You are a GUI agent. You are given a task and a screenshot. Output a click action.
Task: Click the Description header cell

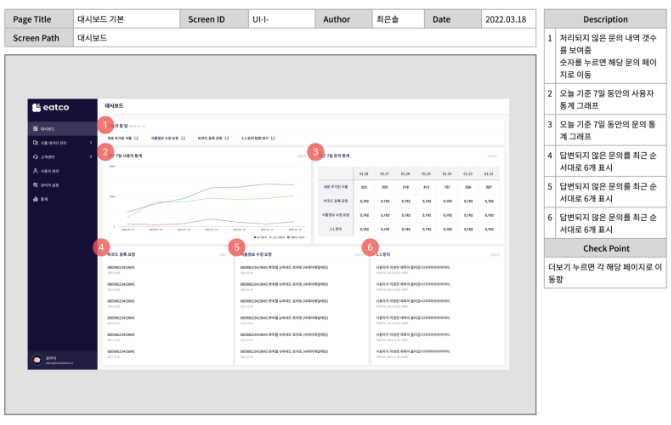(x=605, y=19)
